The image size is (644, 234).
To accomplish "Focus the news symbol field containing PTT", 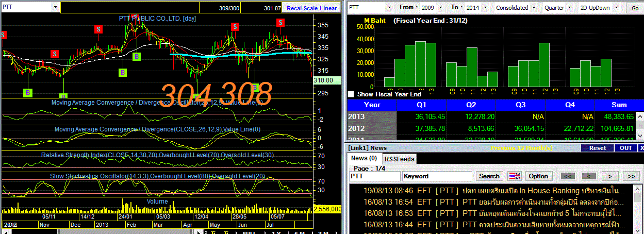I will 374,176.
